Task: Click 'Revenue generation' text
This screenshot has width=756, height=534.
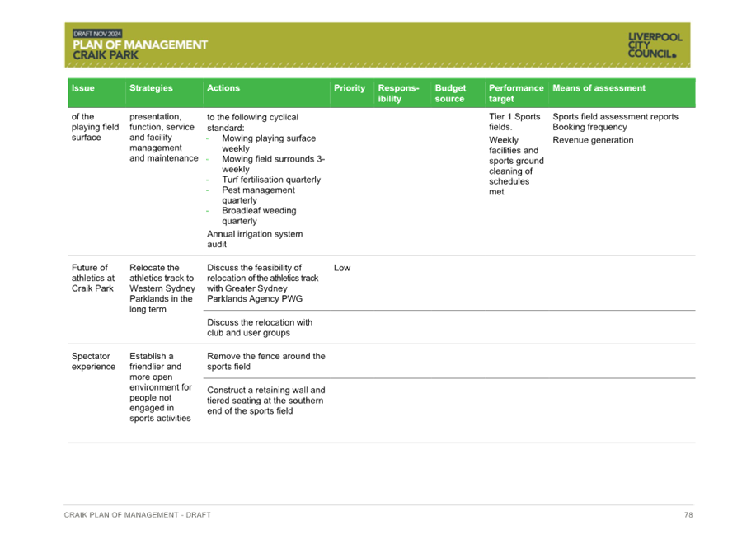Action: click(x=593, y=140)
